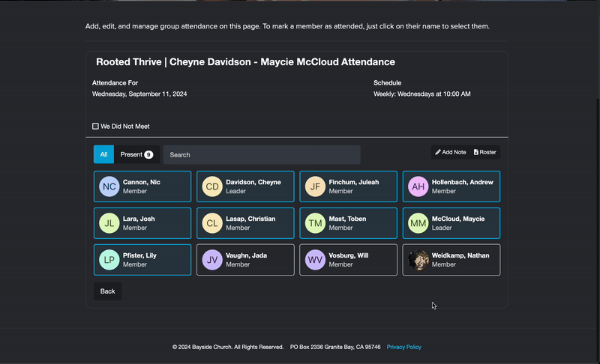The width and height of the screenshot is (600, 364).
Task: Open the Privacy Policy link
Action: 403,347
